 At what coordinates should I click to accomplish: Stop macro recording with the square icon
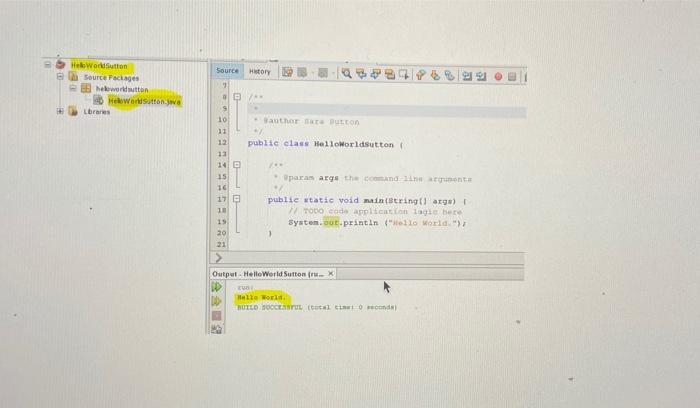(512, 76)
